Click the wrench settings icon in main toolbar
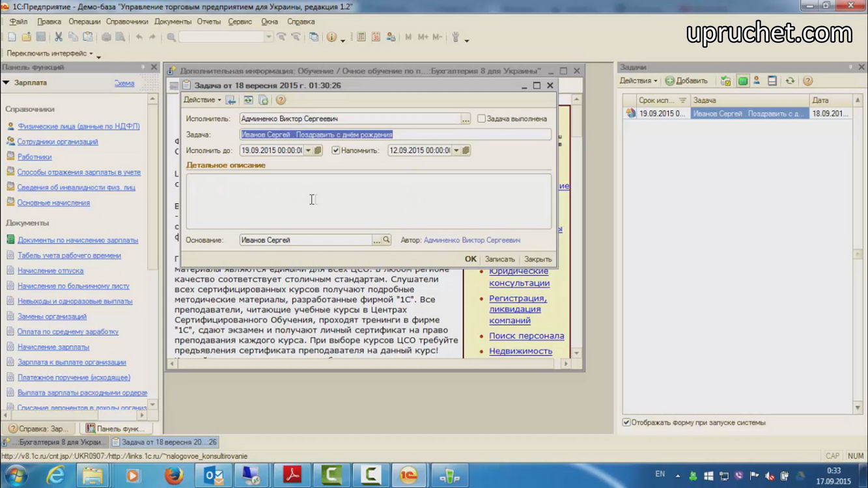 point(456,37)
